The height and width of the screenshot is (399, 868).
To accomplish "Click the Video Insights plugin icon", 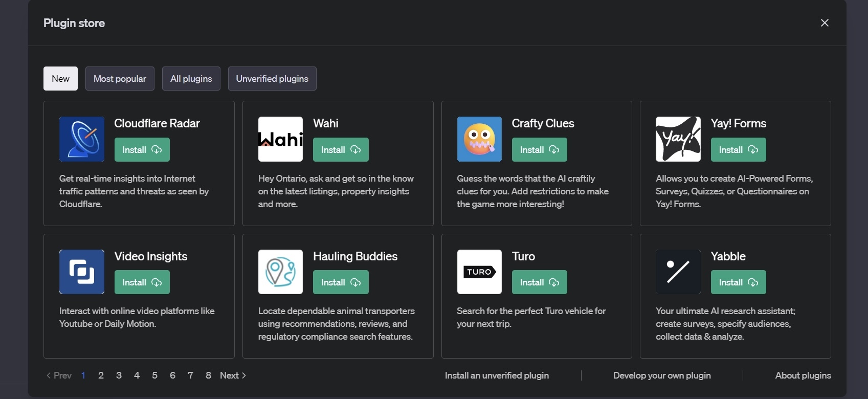I will (82, 272).
